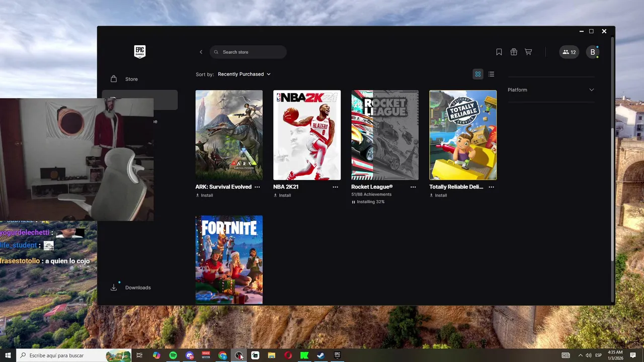Open friends list showing 12
Image resolution: width=644 pixels, height=362 pixels.
(x=569, y=52)
